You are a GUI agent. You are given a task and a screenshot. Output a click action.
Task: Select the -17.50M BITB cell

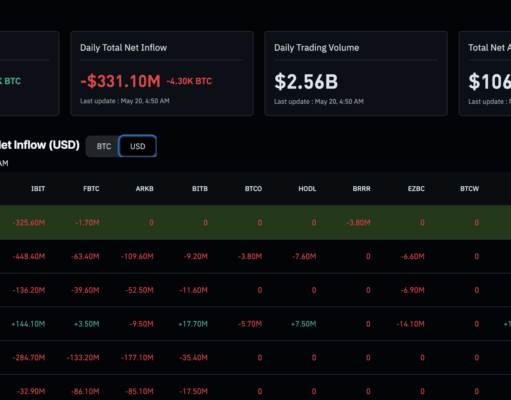[x=193, y=391]
